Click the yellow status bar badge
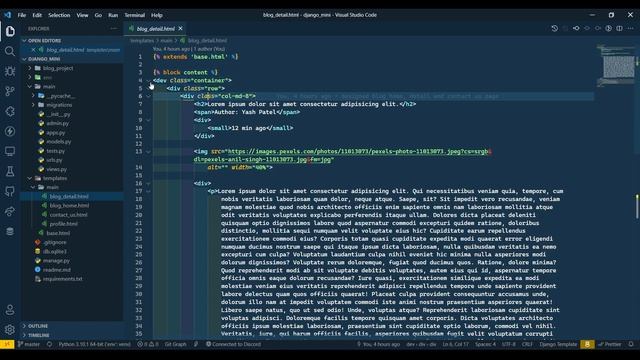 (587, 344)
